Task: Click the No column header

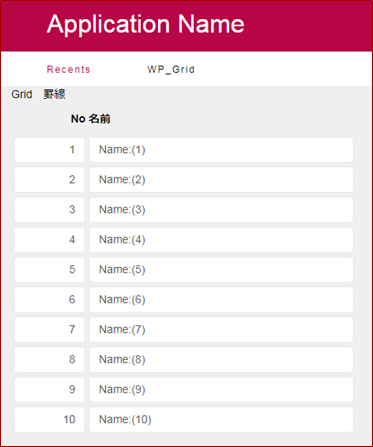Action: point(78,119)
